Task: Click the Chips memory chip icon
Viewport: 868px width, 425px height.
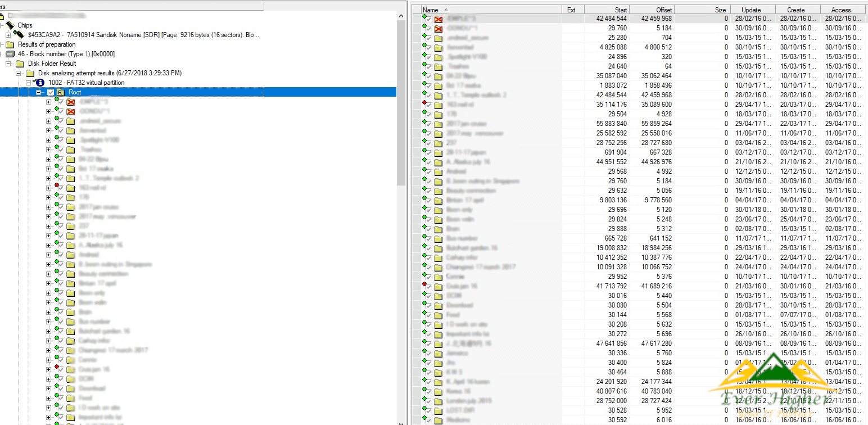Action: tap(10, 25)
